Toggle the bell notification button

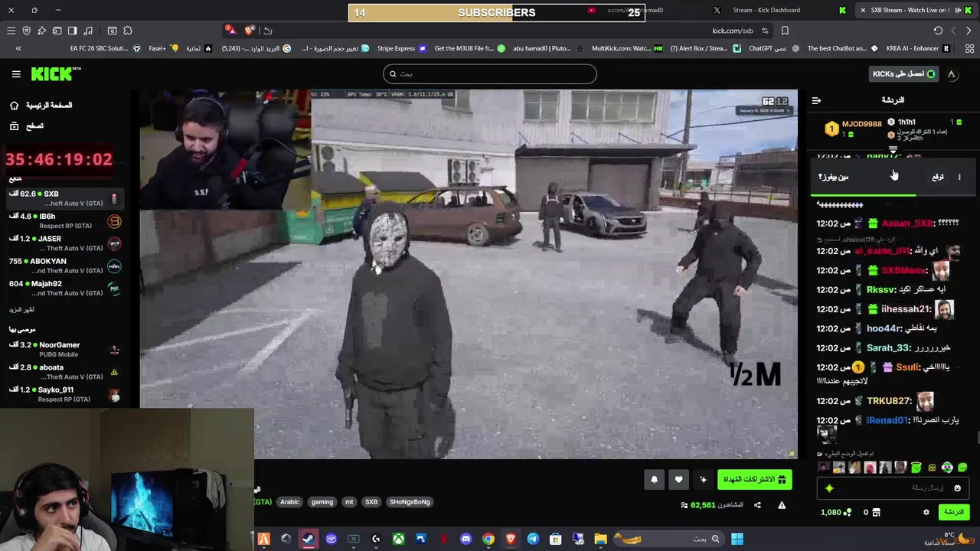click(654, 480)
